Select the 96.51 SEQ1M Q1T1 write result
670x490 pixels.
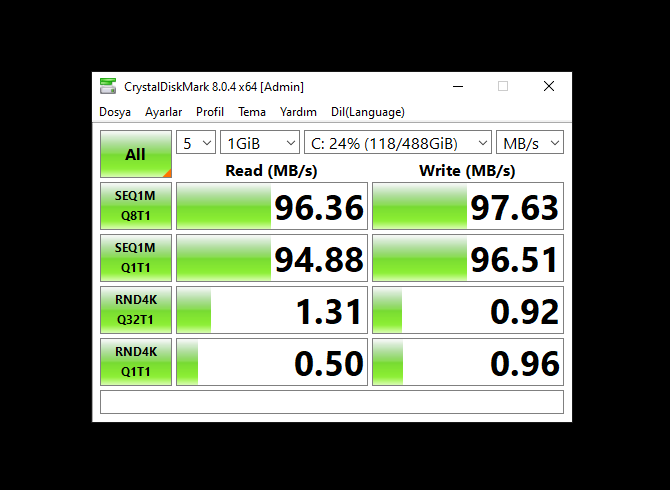(468, 258)
